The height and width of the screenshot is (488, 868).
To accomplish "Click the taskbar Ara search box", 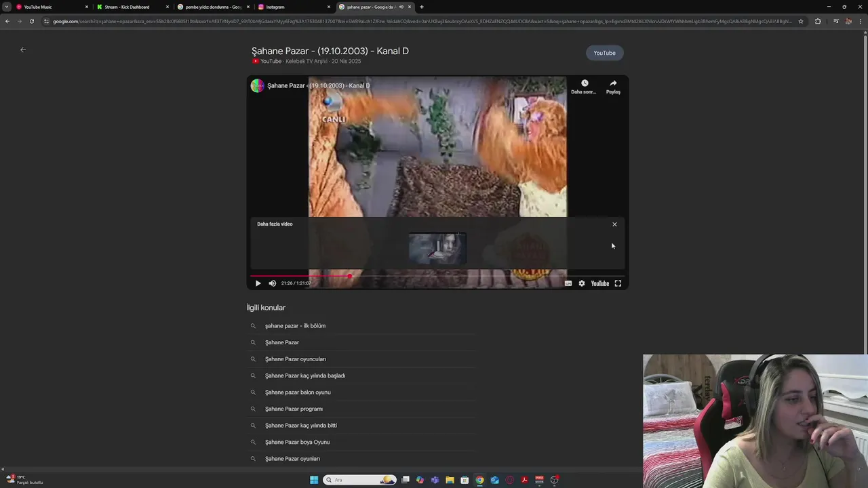I will (x=359, y=480).
